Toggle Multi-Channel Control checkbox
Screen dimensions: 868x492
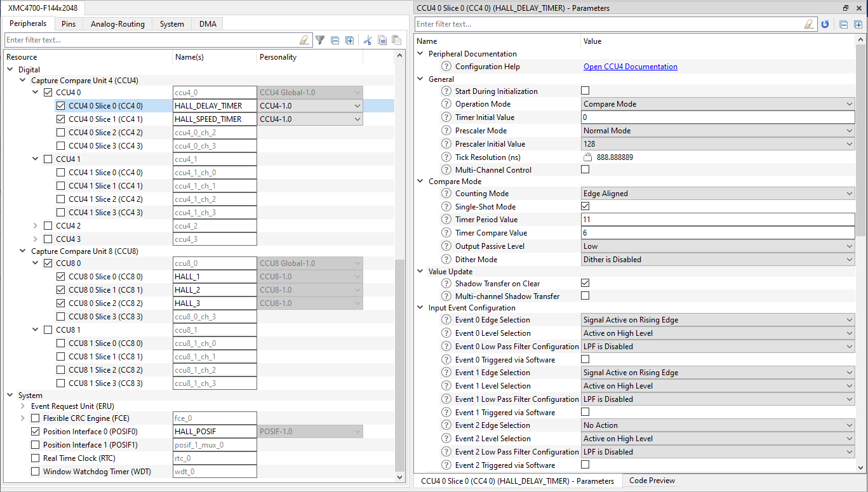[585, 170]
